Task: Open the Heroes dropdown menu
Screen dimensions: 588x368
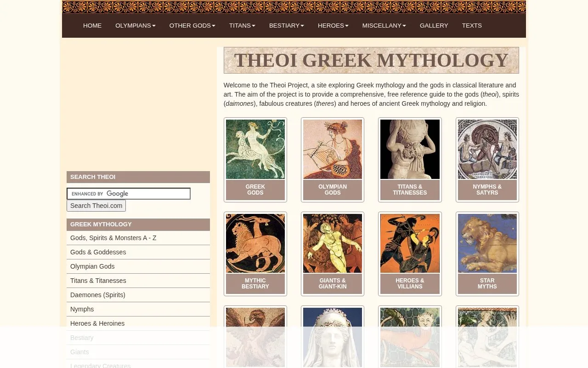Action: point(333,26)
